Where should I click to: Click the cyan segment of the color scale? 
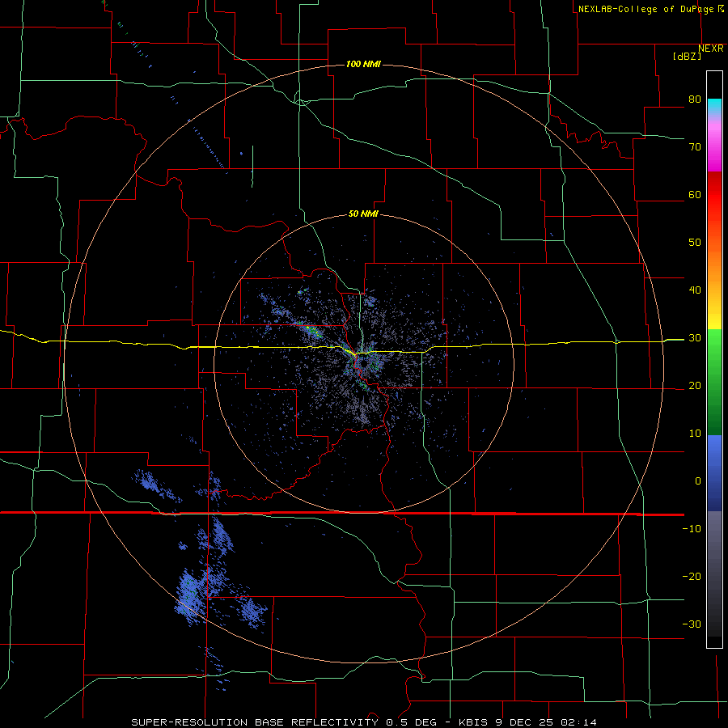point(714,106)
